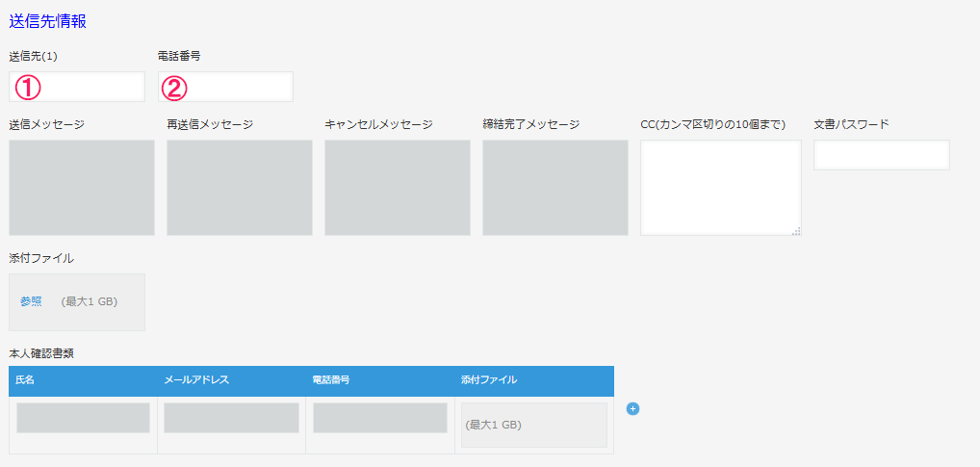Focus the 送信メッセージ text area

82,188
